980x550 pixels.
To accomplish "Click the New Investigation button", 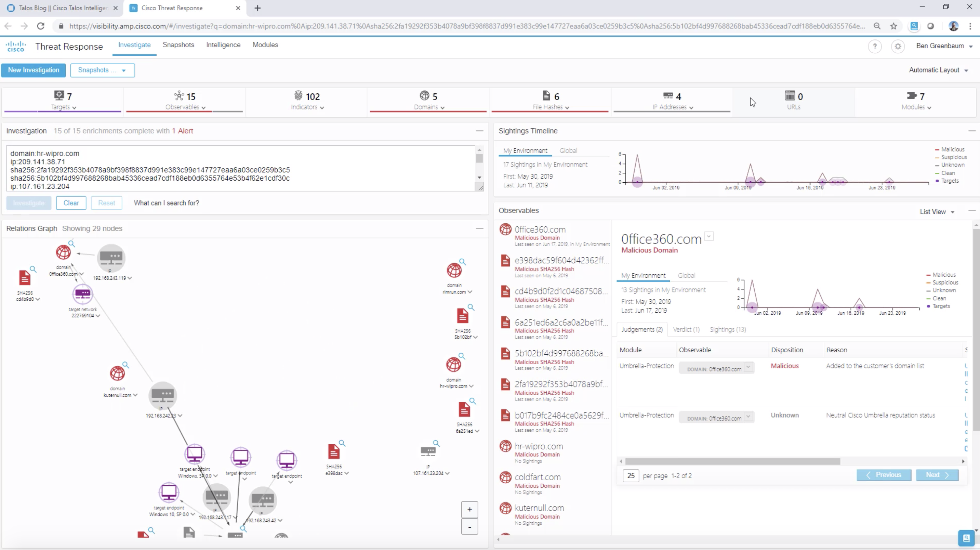I will click(x=34, y=70).
